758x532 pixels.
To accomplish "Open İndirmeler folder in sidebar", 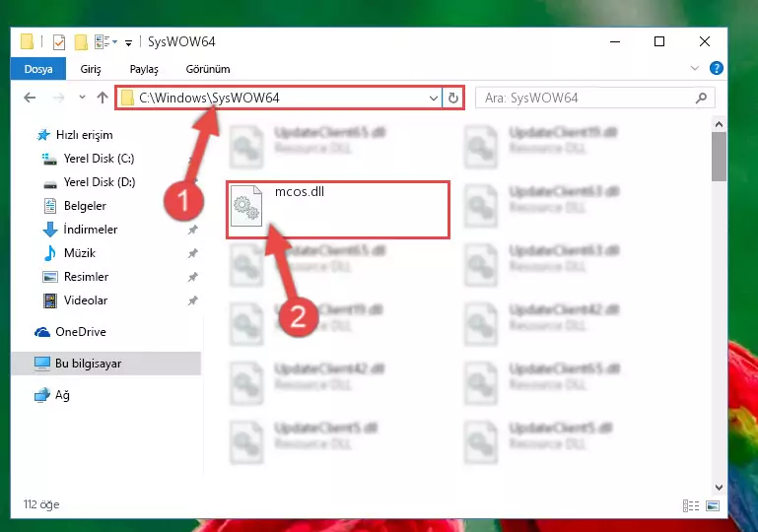I will 80,230.
